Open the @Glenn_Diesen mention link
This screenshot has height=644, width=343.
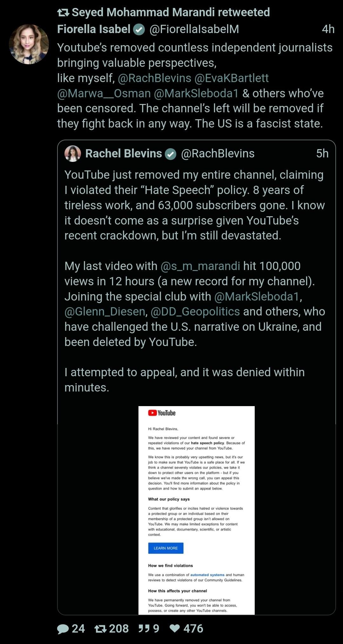point(105,311)
